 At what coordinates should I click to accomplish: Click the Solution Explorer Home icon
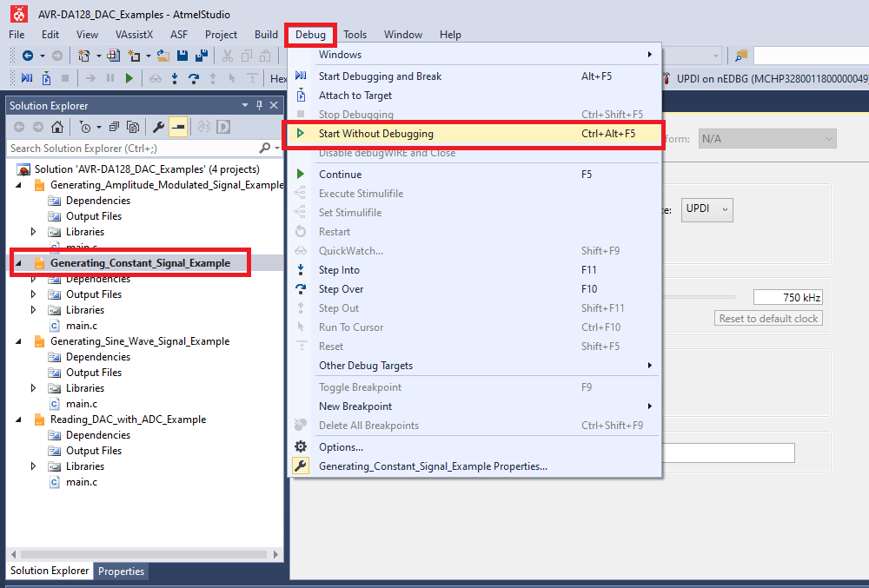[x=57, y=128]
